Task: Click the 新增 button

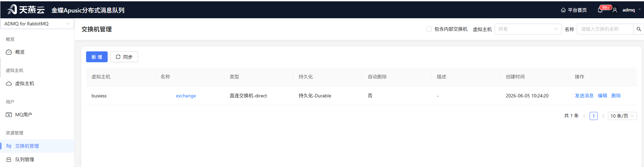Action: pos(97,57)
